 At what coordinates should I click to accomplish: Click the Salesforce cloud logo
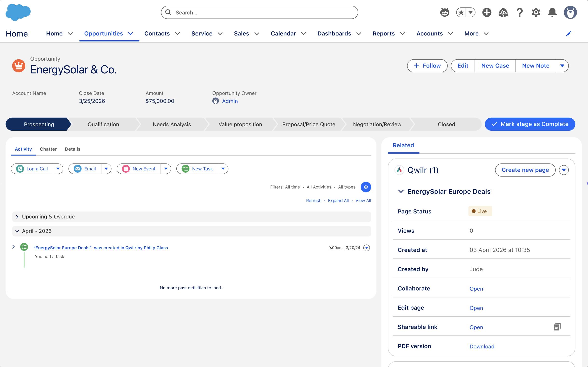click(x=18, y=12)
